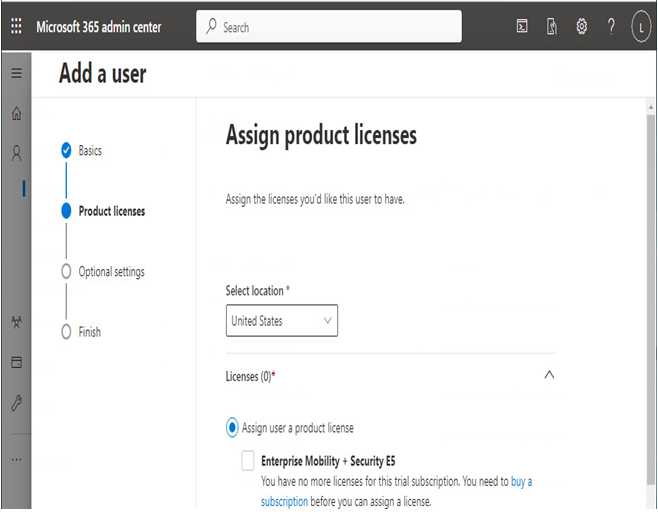Click the Search box in header
The width and height of the screenshot is (658, 514).
(329, 27)
